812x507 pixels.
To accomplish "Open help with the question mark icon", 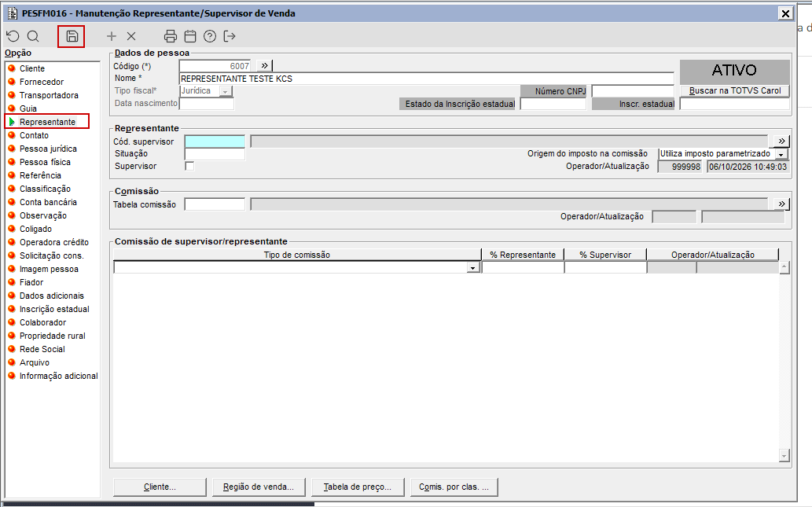I will 210,36.
